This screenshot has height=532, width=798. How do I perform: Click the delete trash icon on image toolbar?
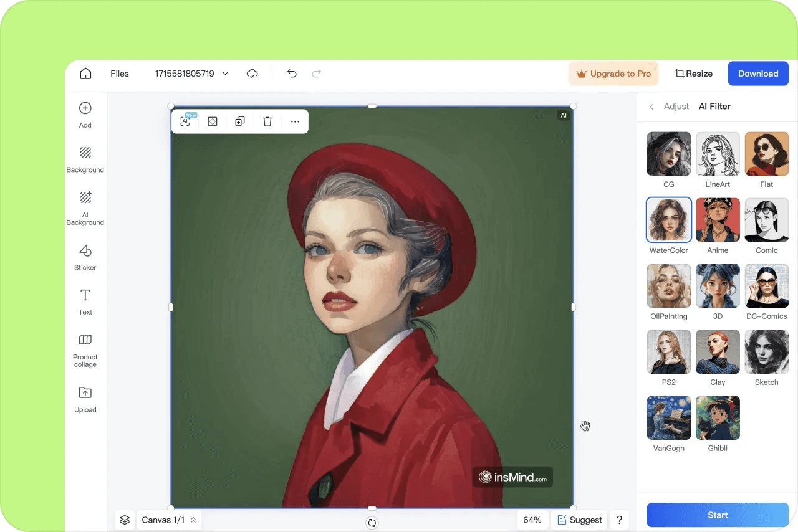coord(267,121)
